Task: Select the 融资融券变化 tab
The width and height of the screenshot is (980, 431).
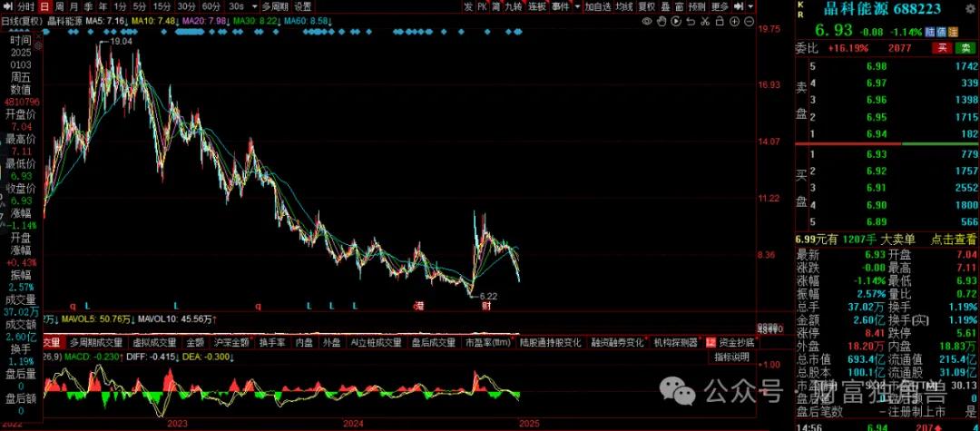Action: tap(617, 342)
